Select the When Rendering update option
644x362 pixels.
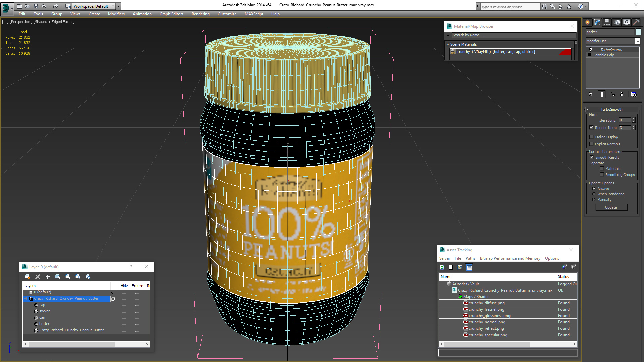click(x=594, y=194)
